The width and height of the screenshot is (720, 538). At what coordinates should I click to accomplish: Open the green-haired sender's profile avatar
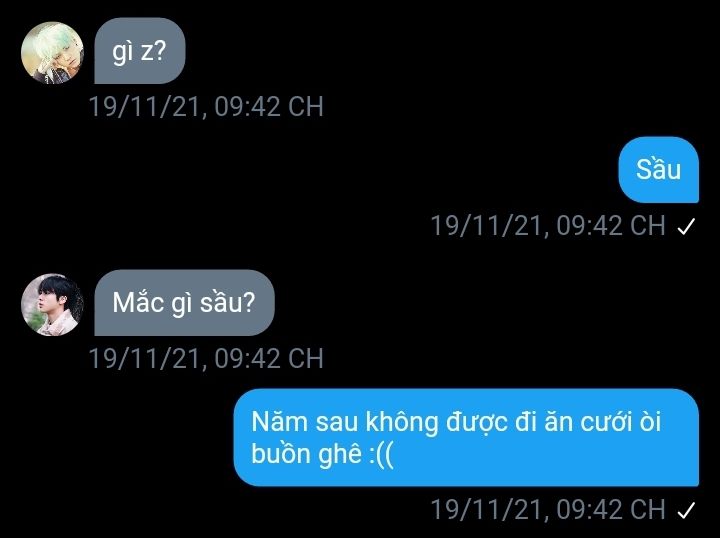click(x=52, y=52)
